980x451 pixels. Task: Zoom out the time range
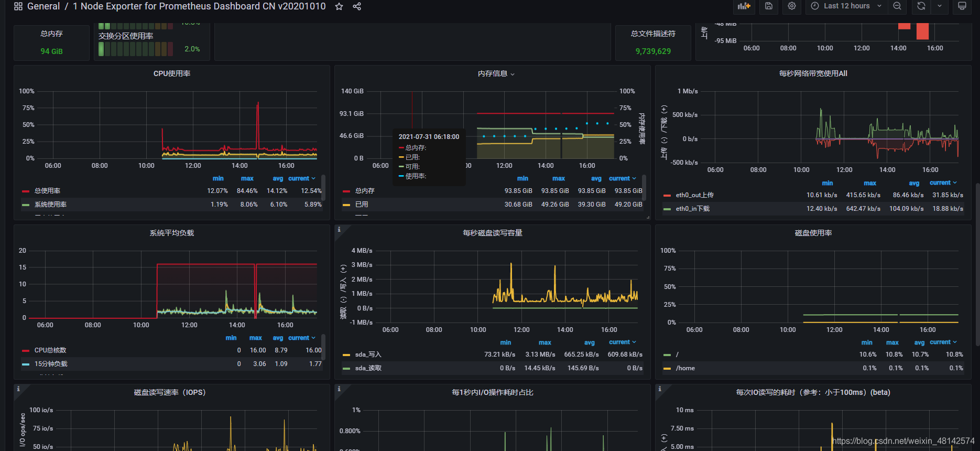[897, 6]
